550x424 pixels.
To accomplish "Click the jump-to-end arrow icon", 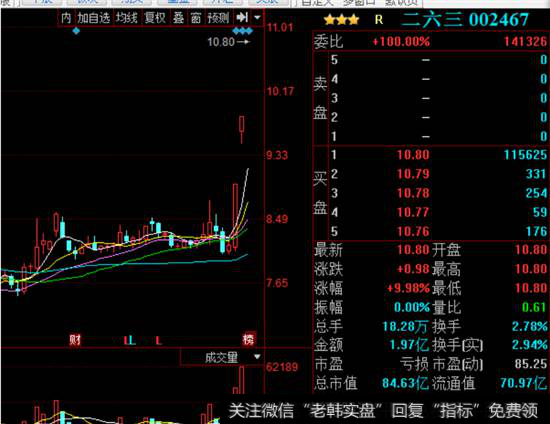I will 242,17.
